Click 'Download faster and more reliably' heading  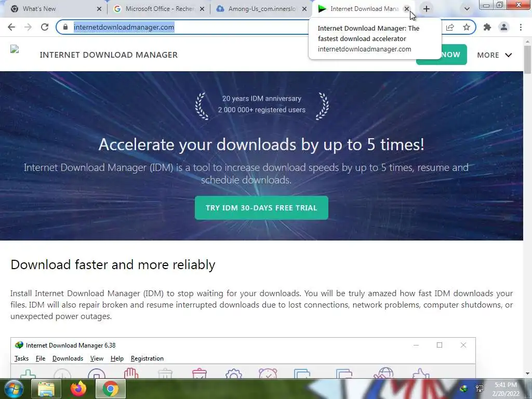click(x=113, y=264)
